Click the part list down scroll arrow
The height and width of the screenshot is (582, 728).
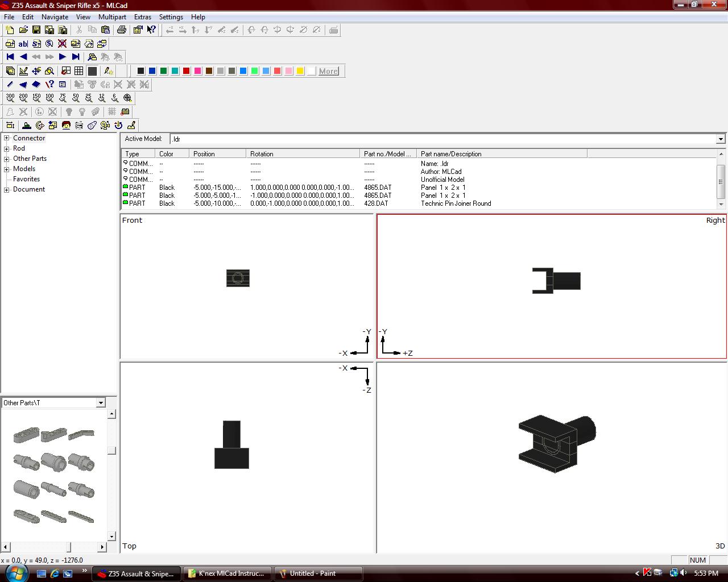[721, 203]
